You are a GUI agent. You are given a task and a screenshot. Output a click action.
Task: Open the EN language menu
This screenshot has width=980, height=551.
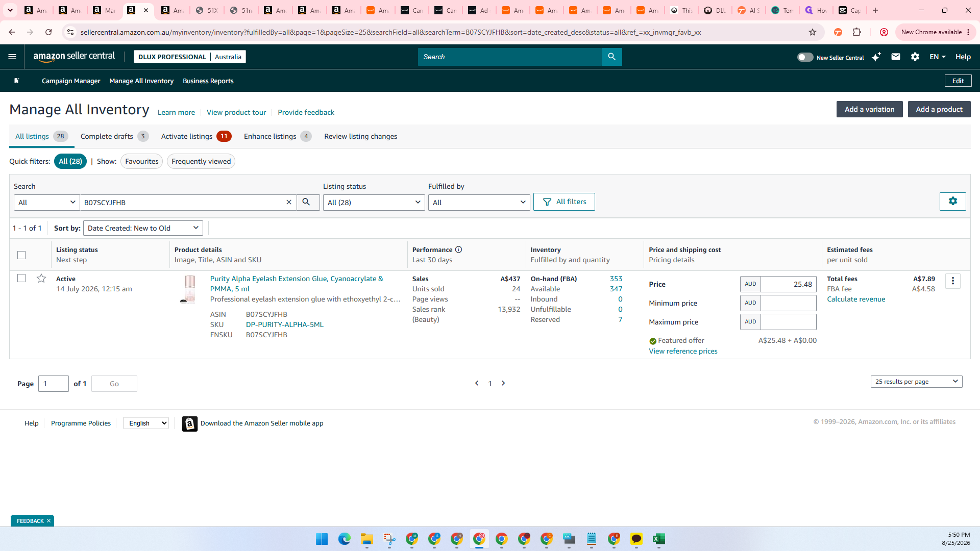(x=938, y=57)
